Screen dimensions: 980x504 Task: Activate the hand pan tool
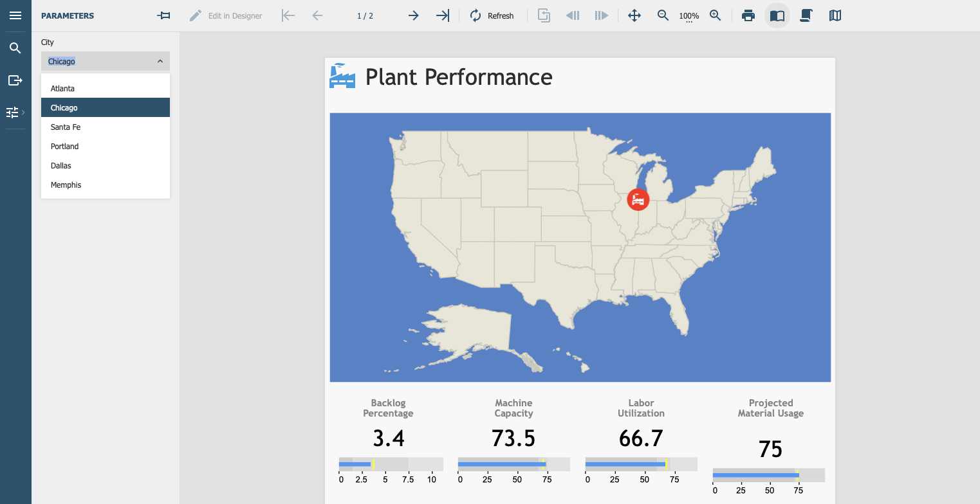pyautogui.click(x=634, y=15)
